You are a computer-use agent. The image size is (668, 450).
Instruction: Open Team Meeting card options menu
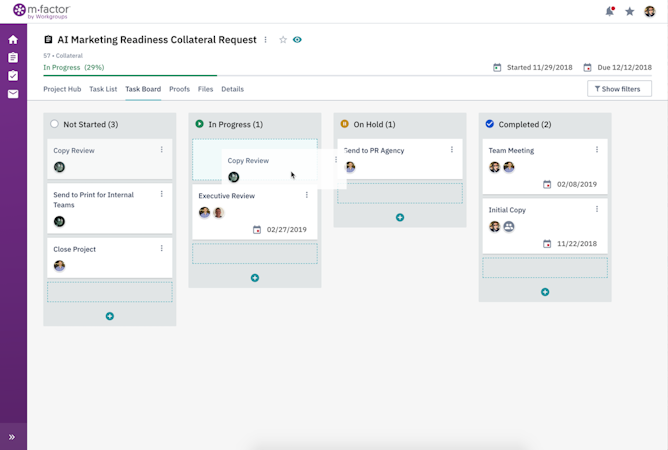point(597,150)
